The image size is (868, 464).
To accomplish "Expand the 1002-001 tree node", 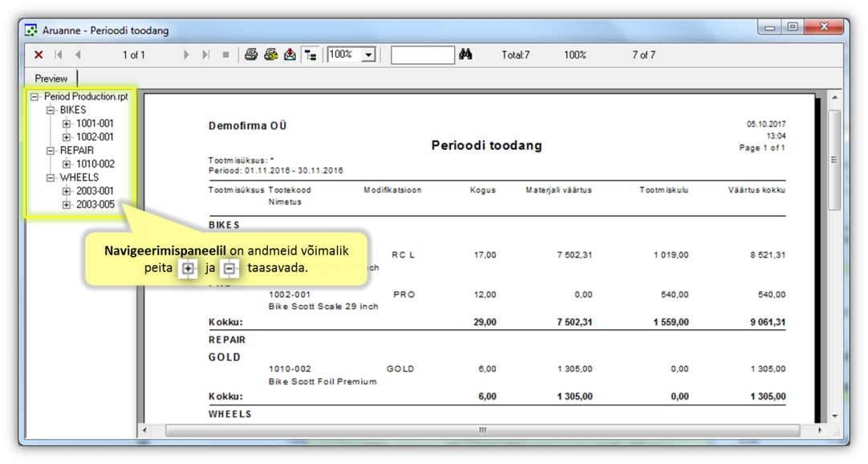I will [x=67, y=136].
